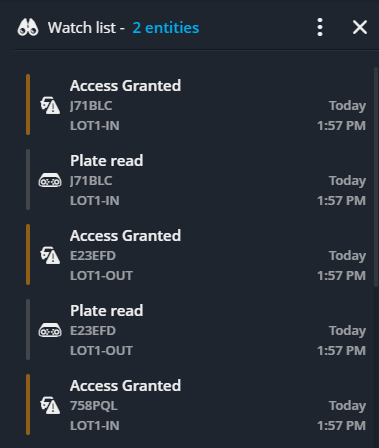
Task: Click hit warning icon for J71BLC Access Granted
Action: [50, 105]
